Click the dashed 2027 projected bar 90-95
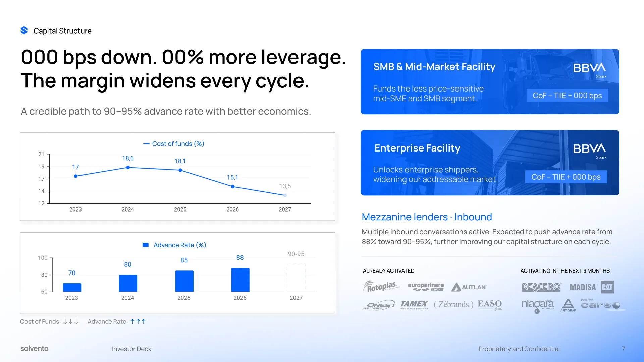The width and height of the screenshot is (644, 362). point(296,278)
